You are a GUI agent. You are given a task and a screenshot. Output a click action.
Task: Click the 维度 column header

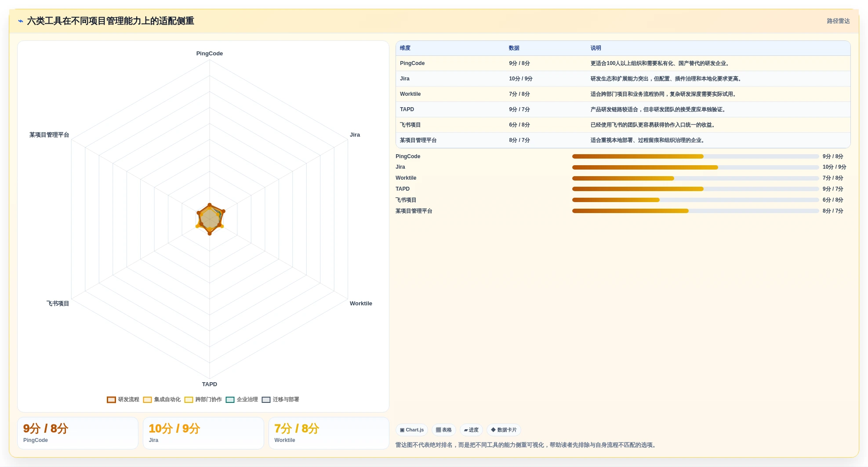[405, 48]
